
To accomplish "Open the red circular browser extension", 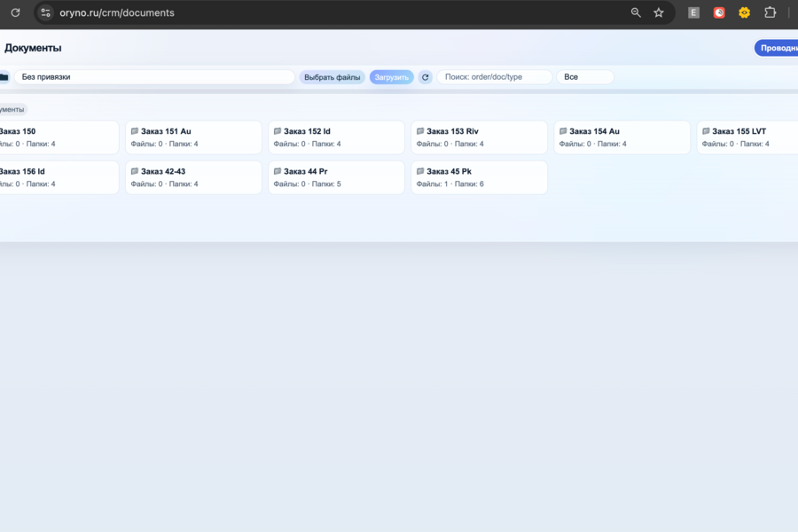I will tap(718, 12).
